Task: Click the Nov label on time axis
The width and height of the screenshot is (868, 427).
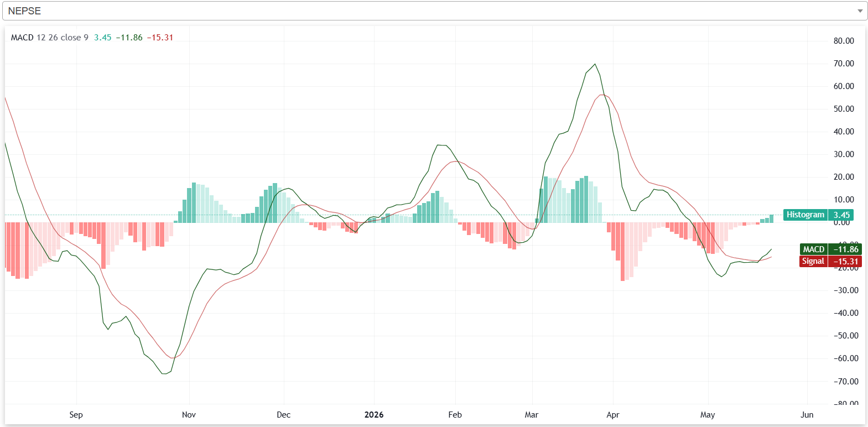Action: 189,415
